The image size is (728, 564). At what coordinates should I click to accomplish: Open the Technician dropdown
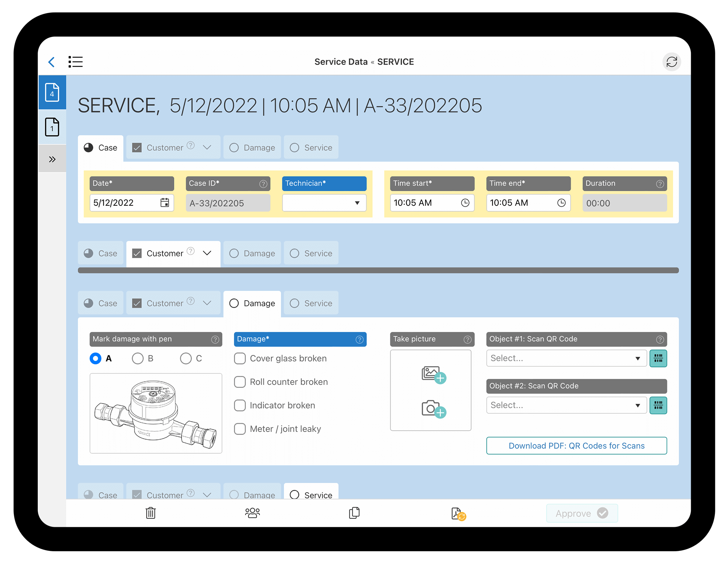(x=324, y=203)
